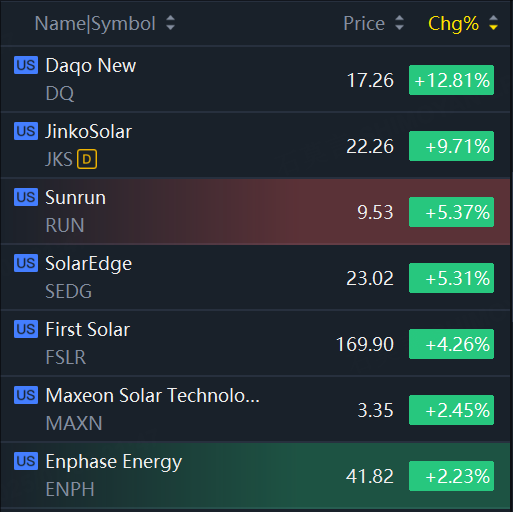Click the +9.71% change badge for JinkoSolar
The height and width of the screenshot is (512, 513).
(451, 146)
